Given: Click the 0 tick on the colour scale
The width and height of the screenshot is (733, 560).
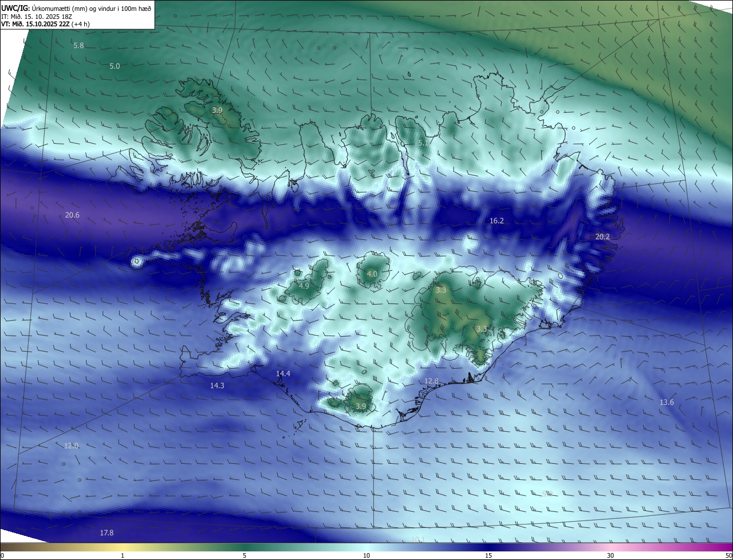Looking at the screenshot, I should pos(2,555).
